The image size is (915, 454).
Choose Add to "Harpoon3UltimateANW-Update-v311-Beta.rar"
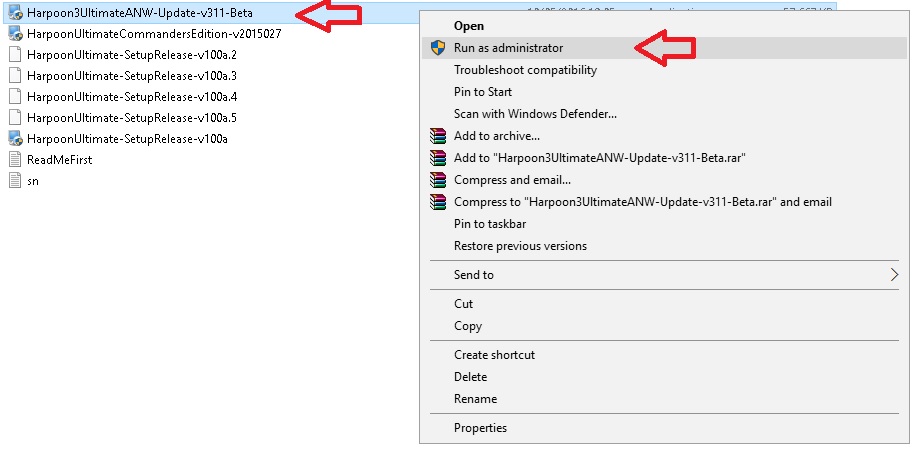600,158
